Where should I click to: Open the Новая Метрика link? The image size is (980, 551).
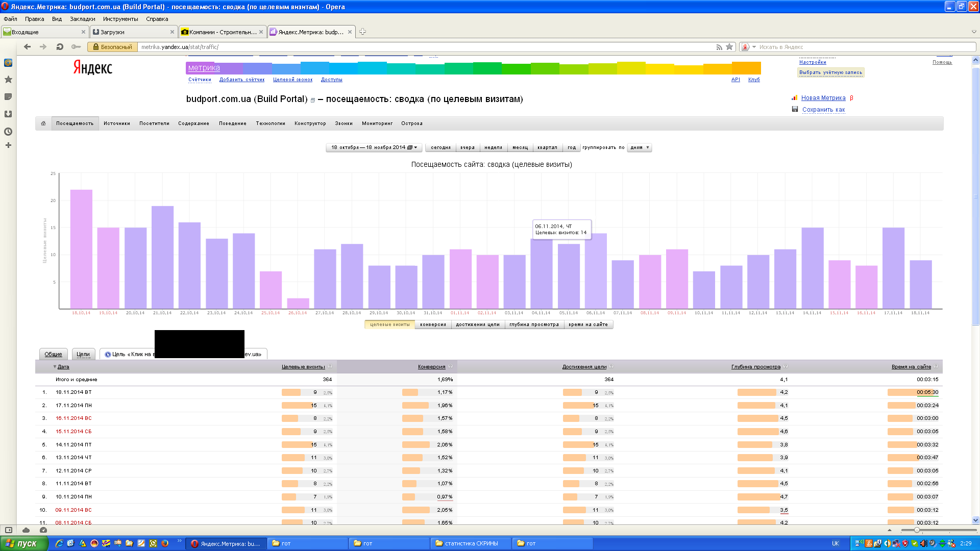(x=823, y=98)
